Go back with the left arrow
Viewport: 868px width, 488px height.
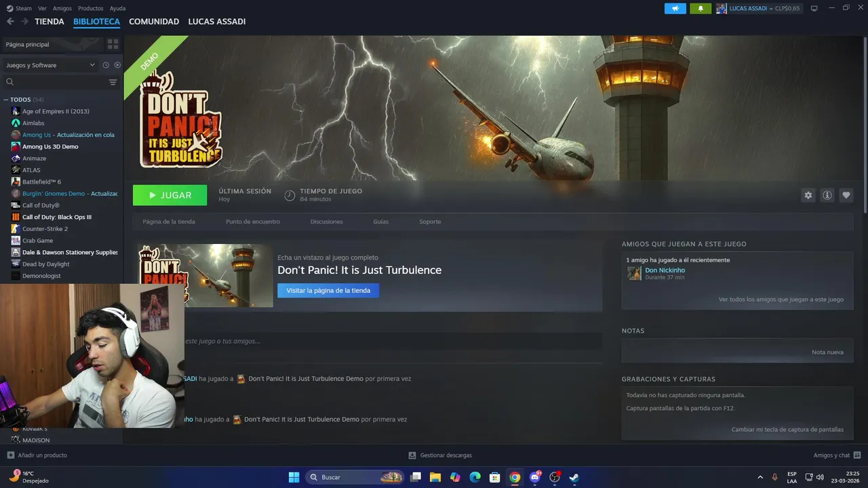(x=10, y=22)
